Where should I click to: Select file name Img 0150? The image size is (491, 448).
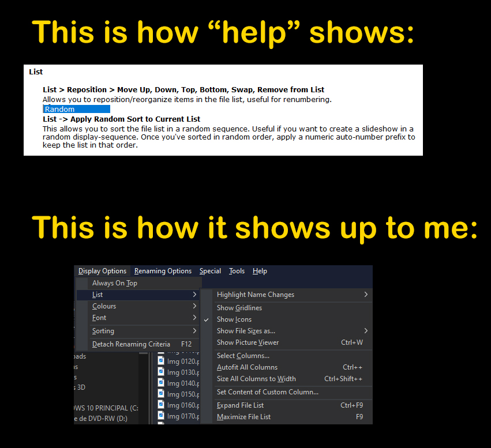coord(183,394)
